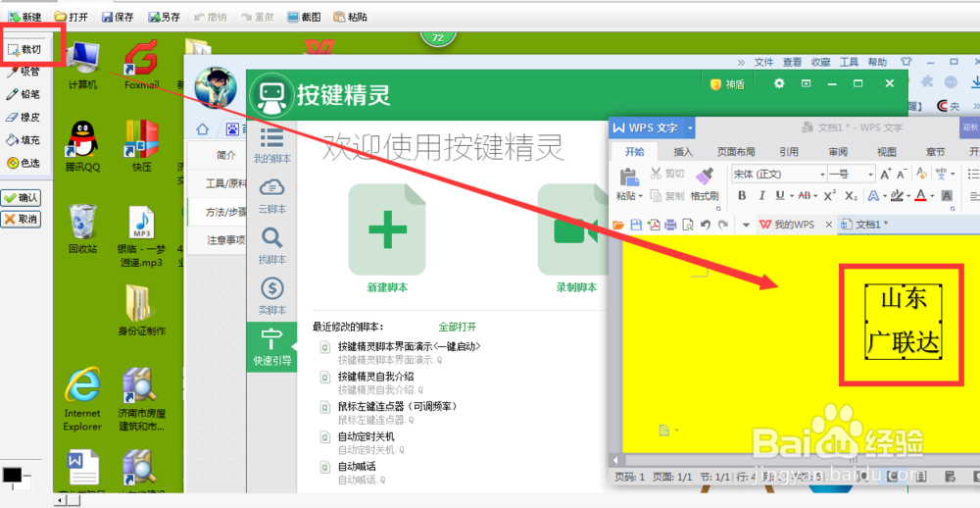Click 撤销 undo in the editor toolbar
Image resolution: width=980 pixels, height=508 pixels.
[x=211, y=17]
